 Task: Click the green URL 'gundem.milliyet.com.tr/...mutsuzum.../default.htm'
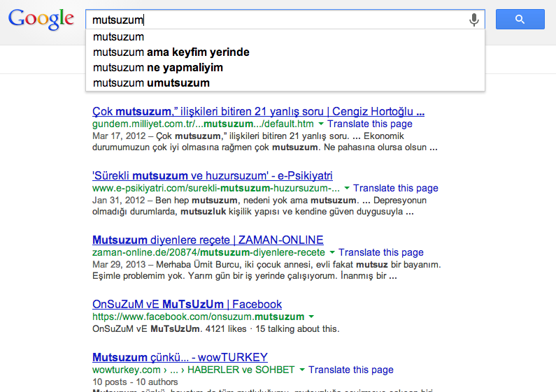click(x=203, y=124)
